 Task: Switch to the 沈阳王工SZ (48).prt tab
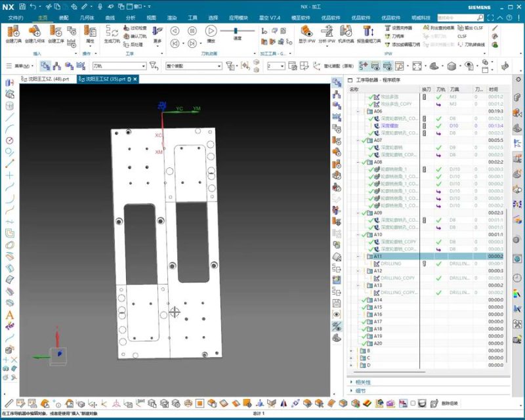pos(47,79)
